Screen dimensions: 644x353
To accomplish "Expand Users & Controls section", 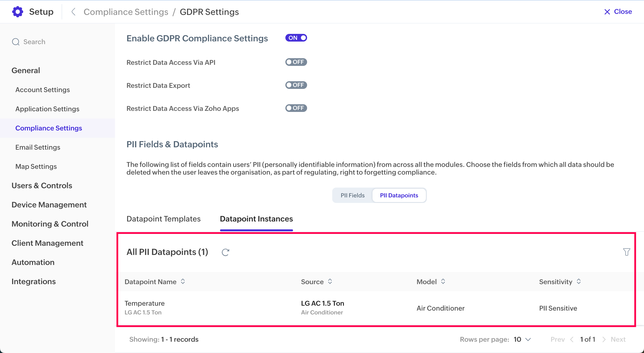I will point(42,185).
